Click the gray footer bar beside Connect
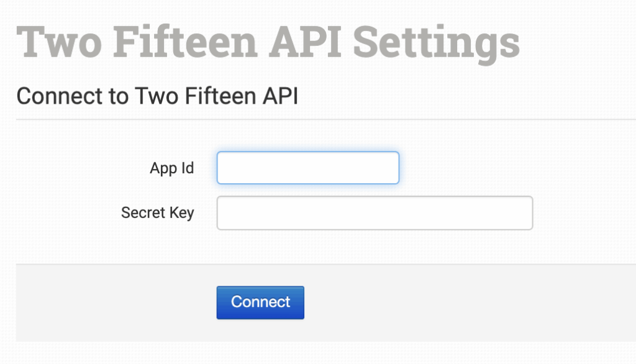 point(466,303)
